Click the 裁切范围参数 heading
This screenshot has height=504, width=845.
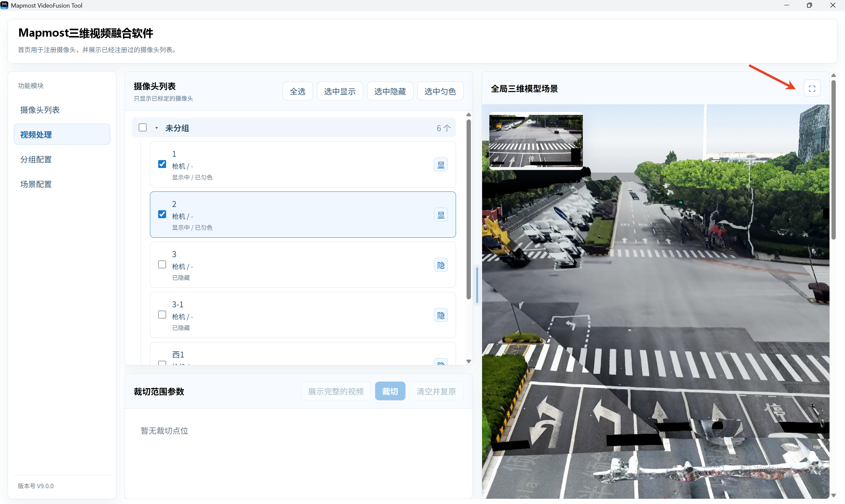coord(159,391)
